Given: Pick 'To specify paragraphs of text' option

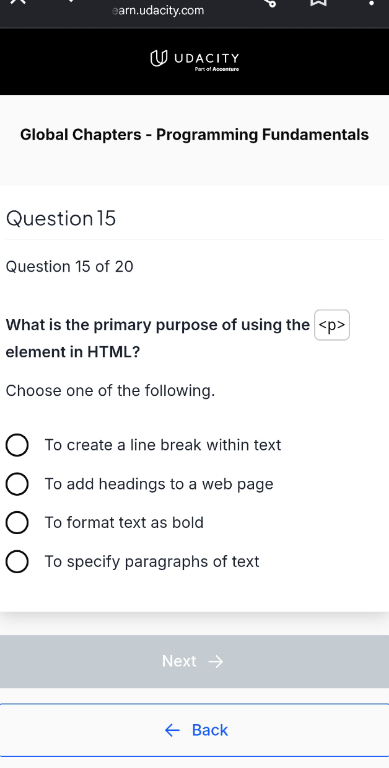Looking at the screenshot, I should [17, 561].
